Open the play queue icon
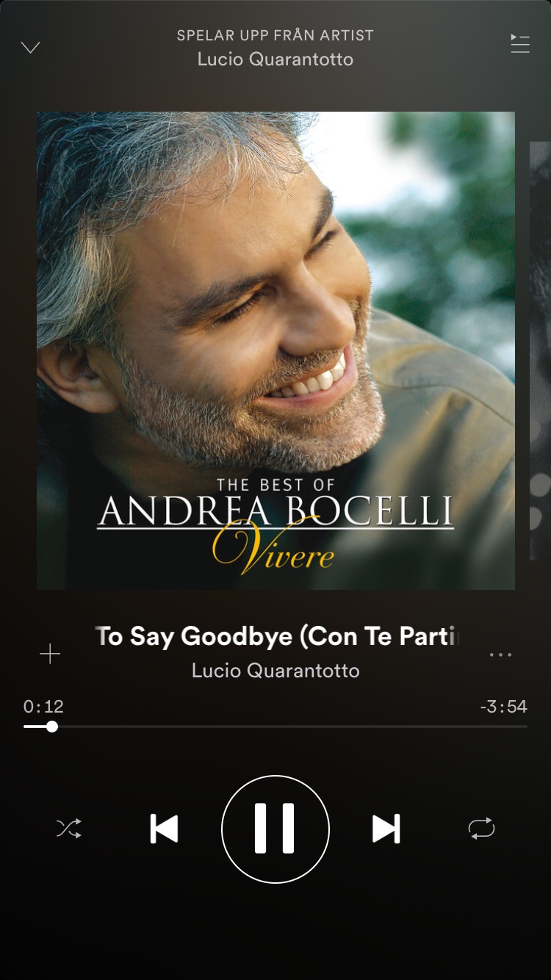Screen dimensions: 551x980 coord(520,44)
